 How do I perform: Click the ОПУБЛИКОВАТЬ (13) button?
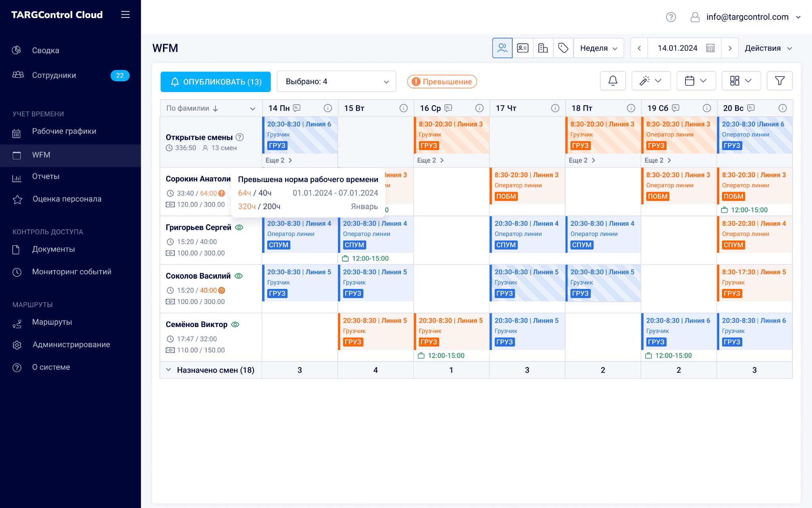pyautogui.click(x=216, y=82)
